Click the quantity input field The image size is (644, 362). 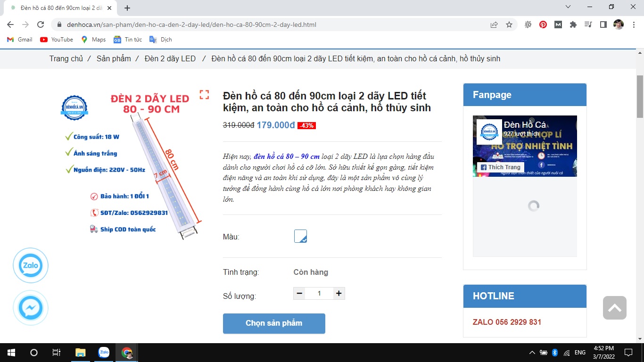[x=319, y=293]
